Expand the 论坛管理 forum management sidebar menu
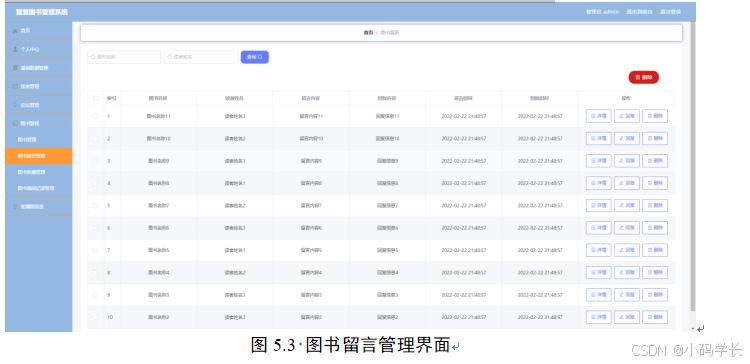 [x=39, y=105]
